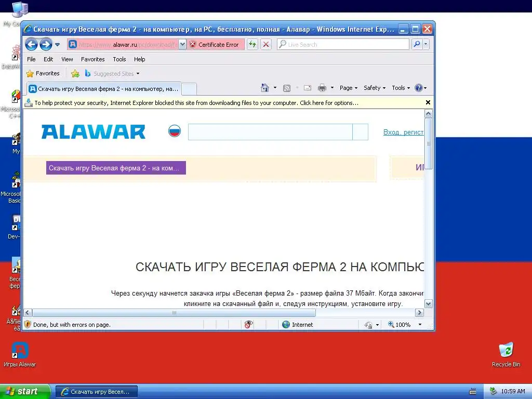Open the recent pages dropdown arrow
Image resolution: width=532 pixels, height=399 pixels.
click(x=57, y=45)
